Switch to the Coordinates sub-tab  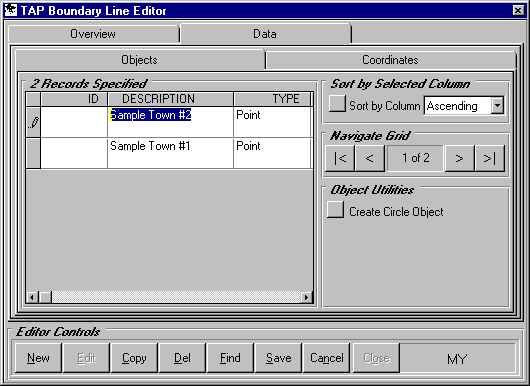point(391,60)
